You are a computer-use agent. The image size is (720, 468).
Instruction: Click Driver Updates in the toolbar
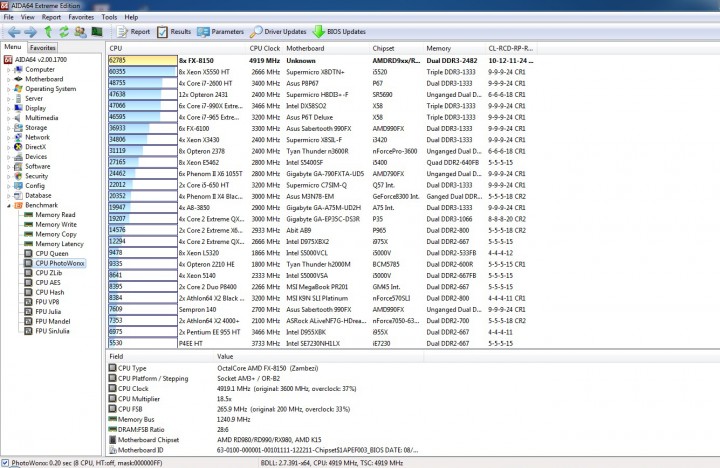click(278, 32)
